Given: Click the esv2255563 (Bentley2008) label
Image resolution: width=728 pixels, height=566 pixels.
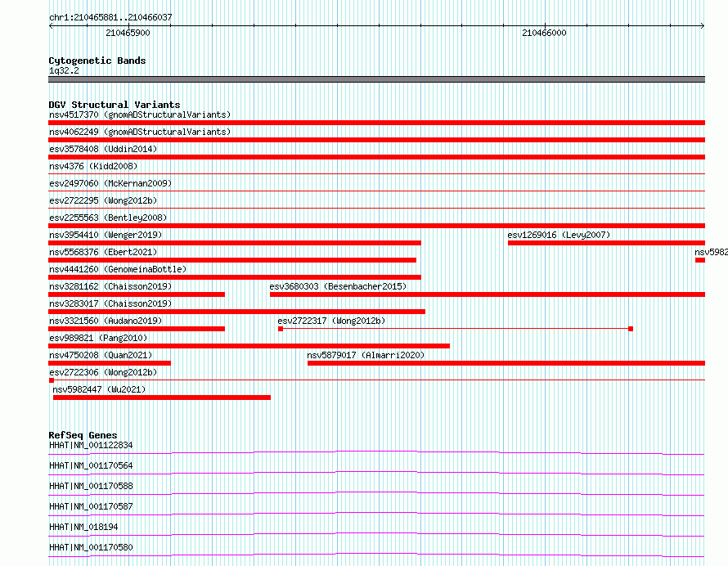Looking at the screenshot, I should [108, 218].
